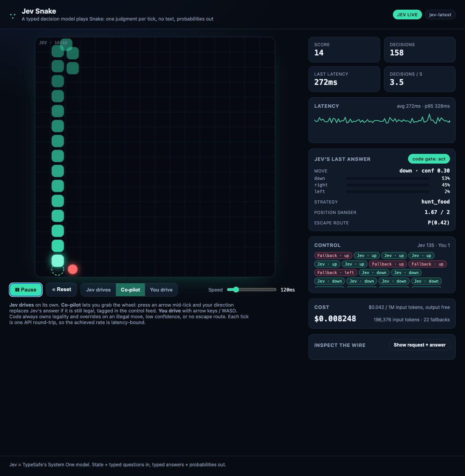Click the dashed next-move circle marker
The width and height of the screenshot is (465, 476).
coord(58,271)
